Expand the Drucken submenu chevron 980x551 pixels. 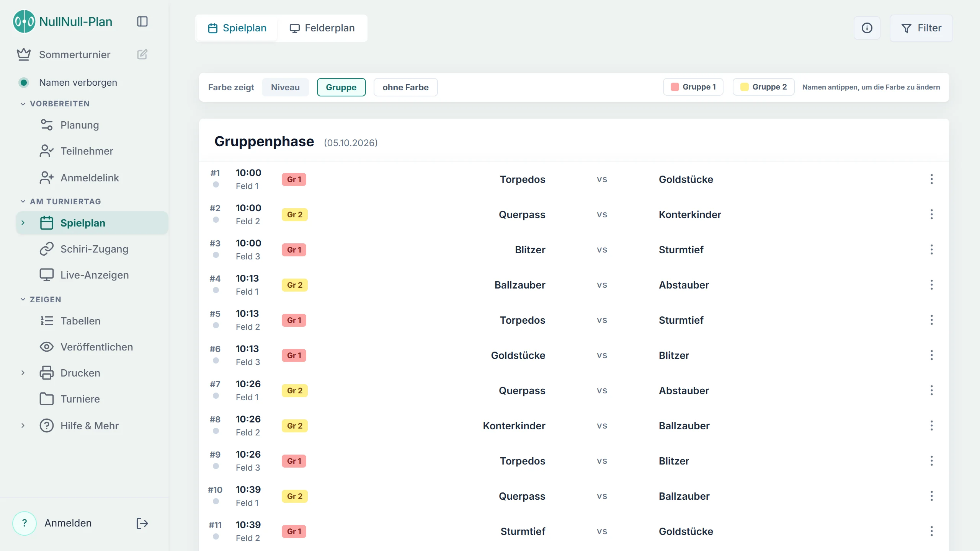coord(23,373)
